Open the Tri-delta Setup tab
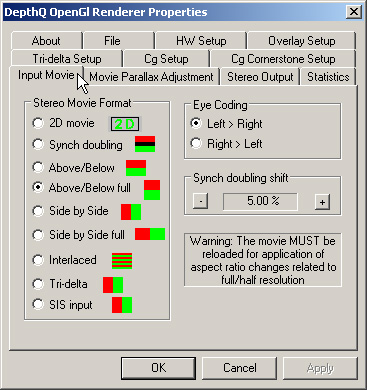 pos(67,59)
